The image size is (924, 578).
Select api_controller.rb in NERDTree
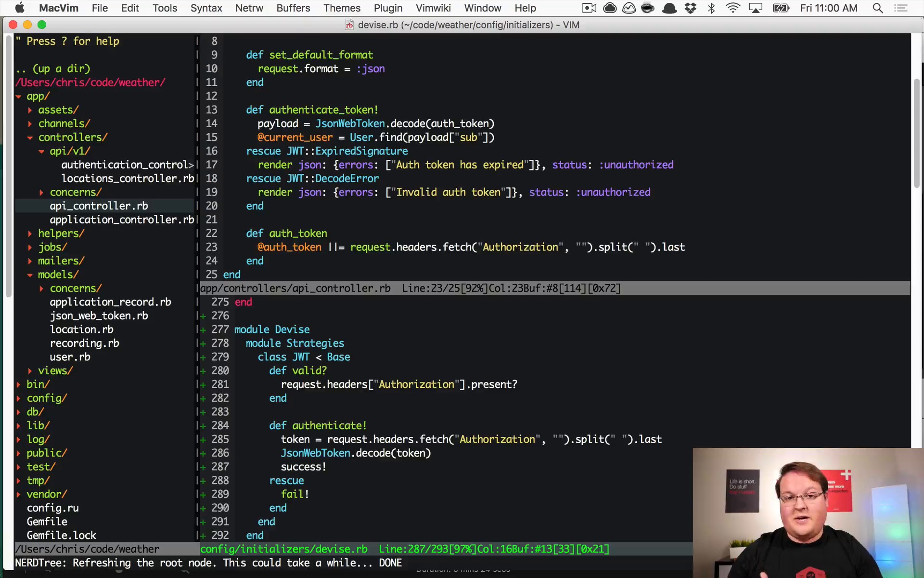tap(99, 206)
